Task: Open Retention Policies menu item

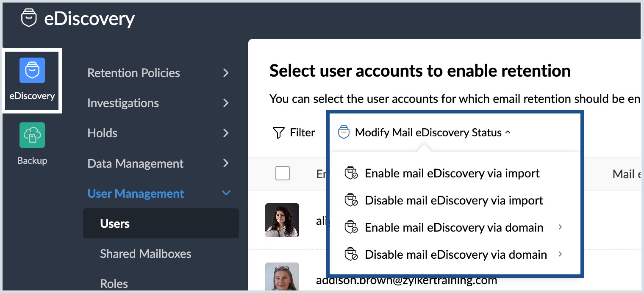Action: pyautogui.click(x=133, y=73)
